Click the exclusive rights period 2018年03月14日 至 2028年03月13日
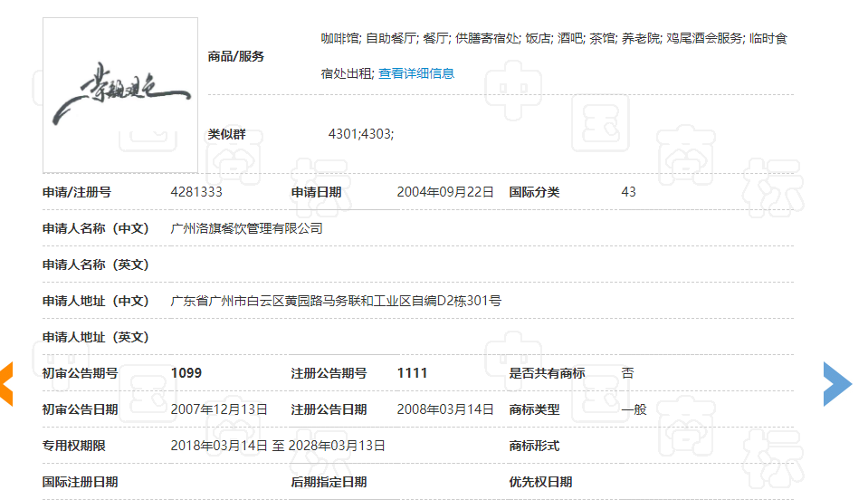The height and width of the screenshot is (500, 868). [278, 446]
